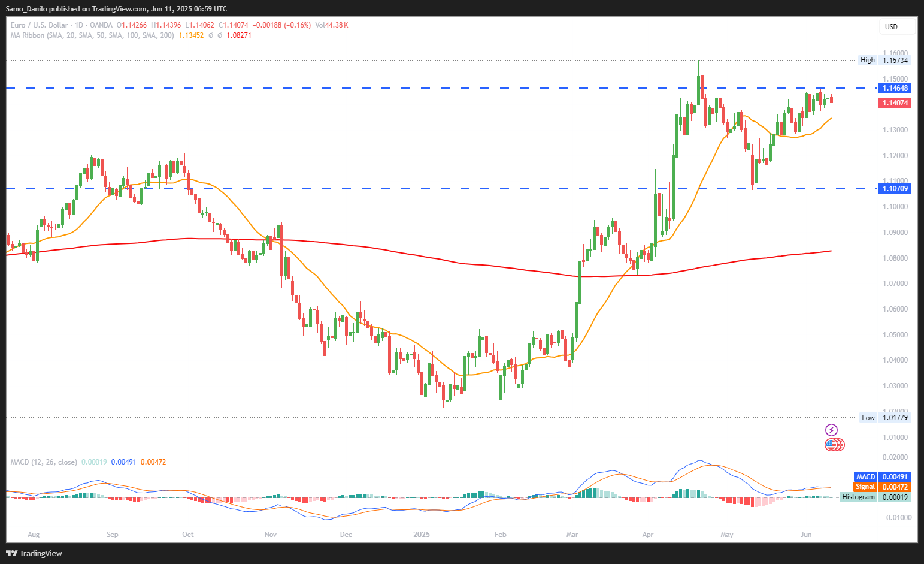Screen dimensions: 924x564
Task: Click the US flag economic events icon
Action: coord(833,445)
